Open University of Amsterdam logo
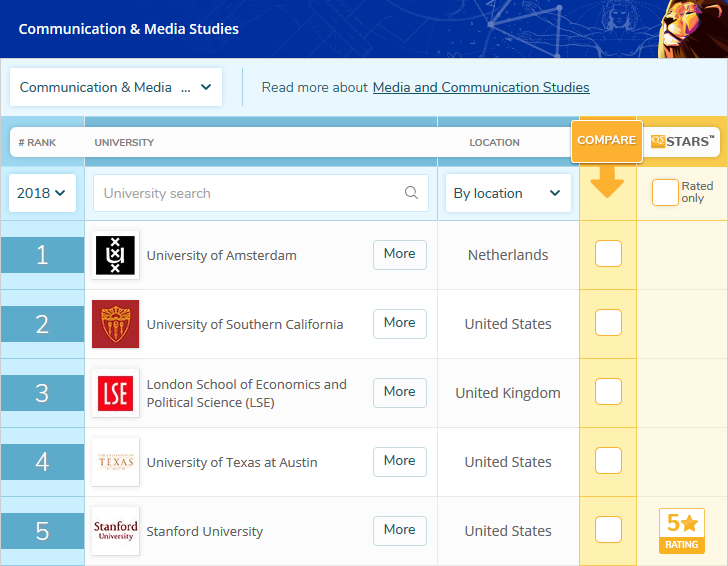The width and height of the screenshot is (728, 566). coord(116,255)
